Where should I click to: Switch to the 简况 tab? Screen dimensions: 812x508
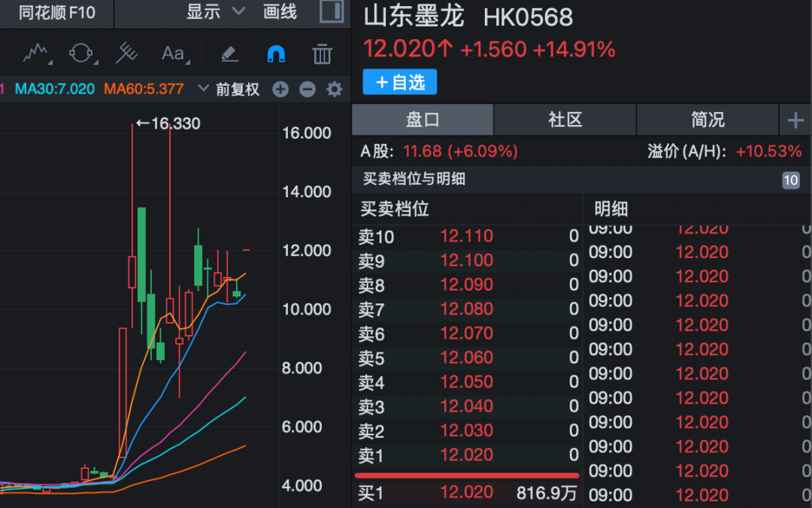pos(707,120)
